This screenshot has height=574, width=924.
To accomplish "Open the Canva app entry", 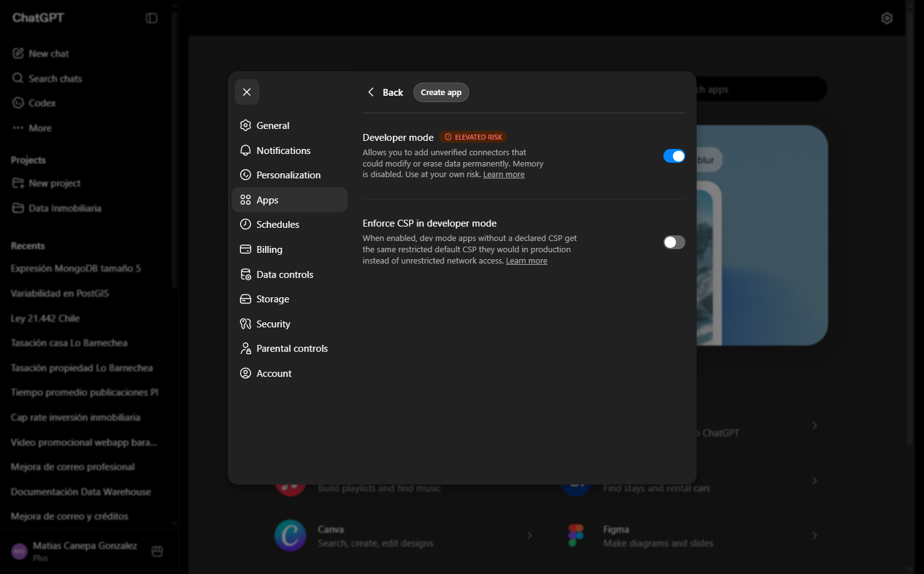I will 405,536.
